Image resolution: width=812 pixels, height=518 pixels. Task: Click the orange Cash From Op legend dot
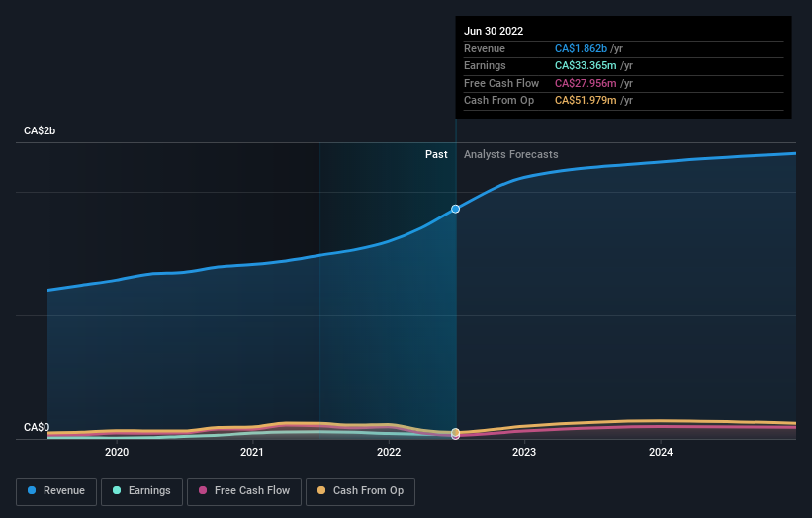321,490
